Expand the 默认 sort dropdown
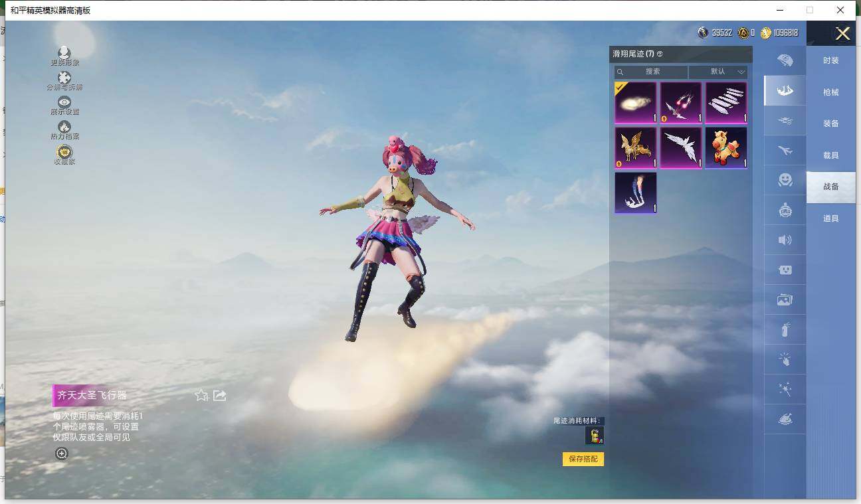 point(718,72)
